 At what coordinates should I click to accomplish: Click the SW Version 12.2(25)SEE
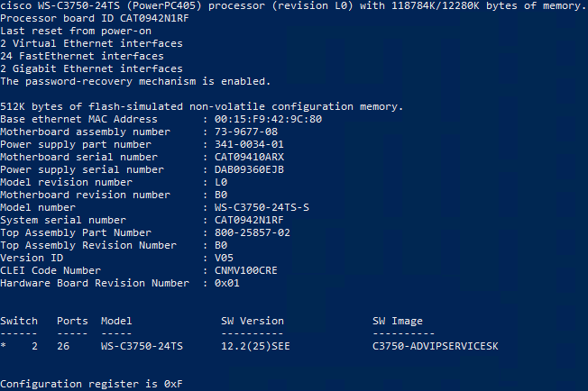255,346
